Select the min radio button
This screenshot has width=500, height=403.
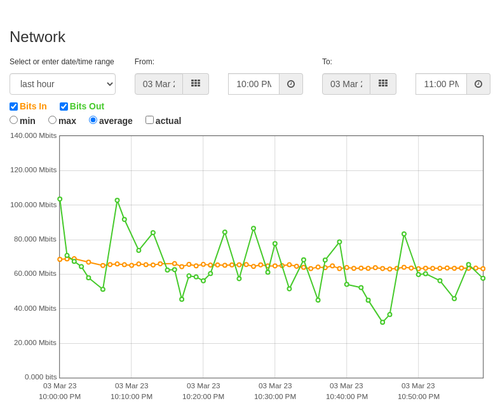tap(13, 120)
